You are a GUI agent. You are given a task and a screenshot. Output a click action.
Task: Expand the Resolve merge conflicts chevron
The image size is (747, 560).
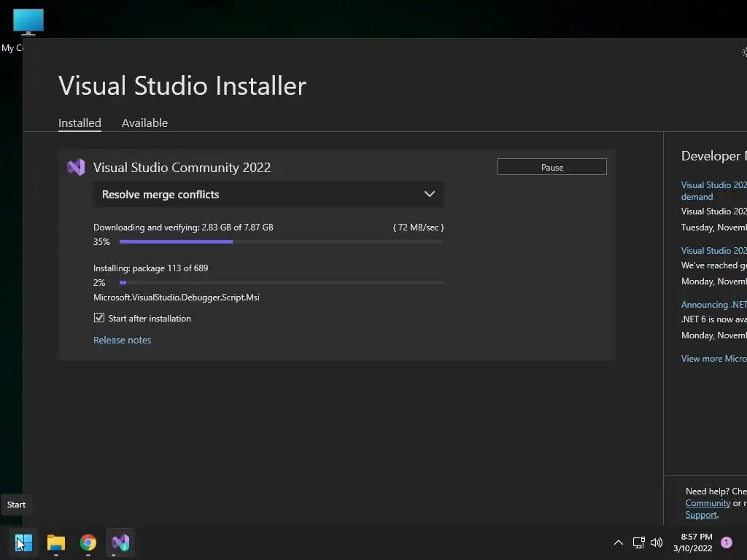[429, 194]
